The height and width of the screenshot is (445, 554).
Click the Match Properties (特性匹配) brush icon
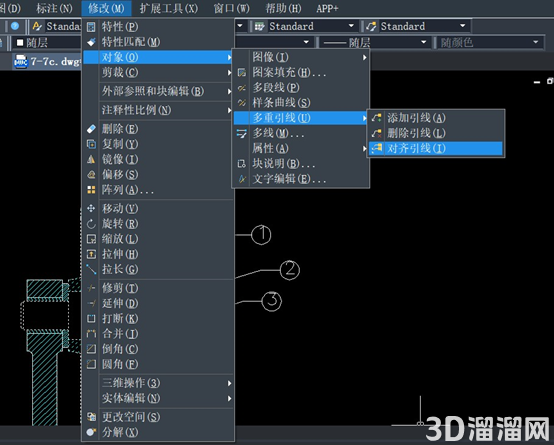pos(91,42)
